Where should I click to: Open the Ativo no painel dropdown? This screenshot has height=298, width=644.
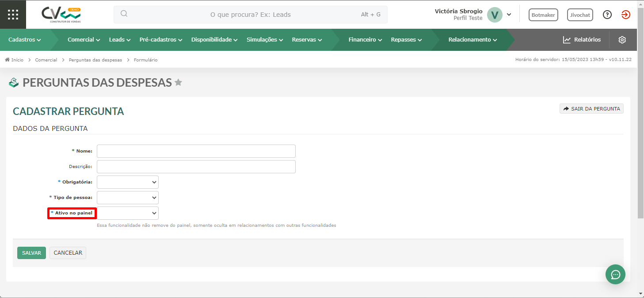click(x=128, y=213)
